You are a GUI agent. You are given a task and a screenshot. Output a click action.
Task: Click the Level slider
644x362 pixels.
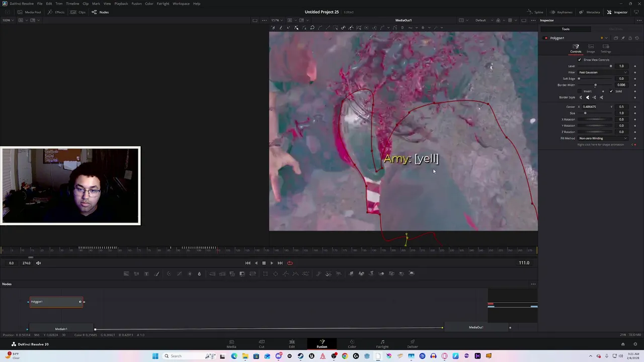tap(595, 66)
